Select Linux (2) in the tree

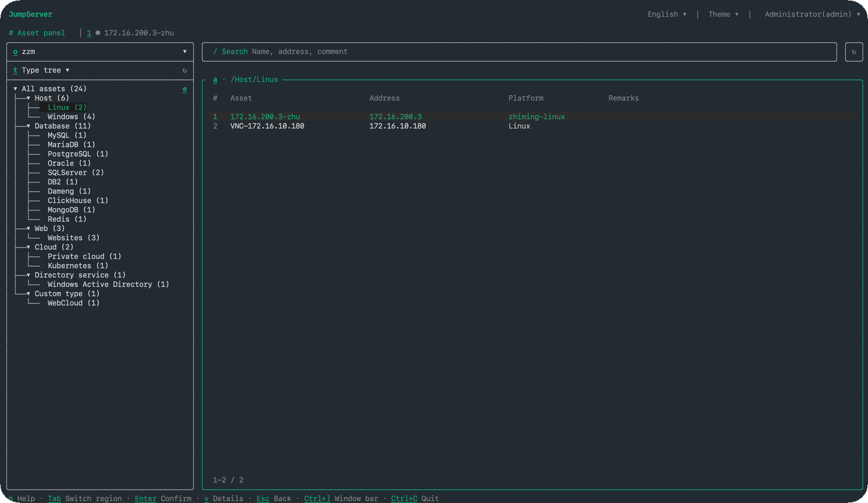coord(67,108)
